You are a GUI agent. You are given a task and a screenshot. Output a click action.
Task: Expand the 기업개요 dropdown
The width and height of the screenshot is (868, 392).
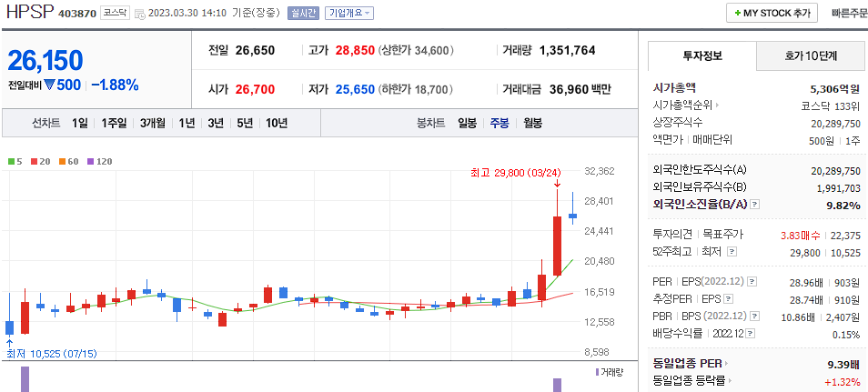(348, 13)
